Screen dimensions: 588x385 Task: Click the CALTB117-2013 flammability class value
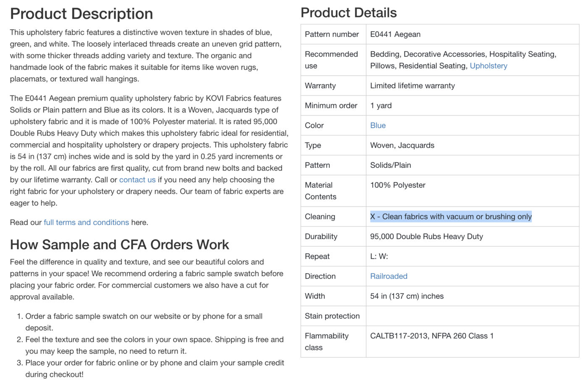[x=432, y=336]
